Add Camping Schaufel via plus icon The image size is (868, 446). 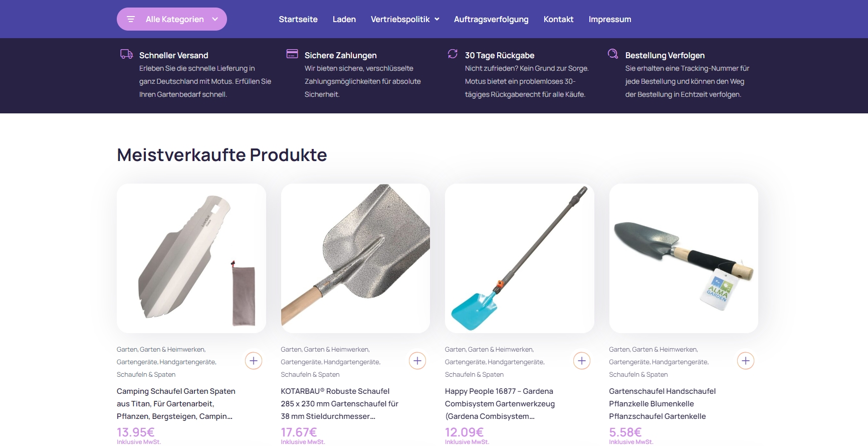click(254, 361)
